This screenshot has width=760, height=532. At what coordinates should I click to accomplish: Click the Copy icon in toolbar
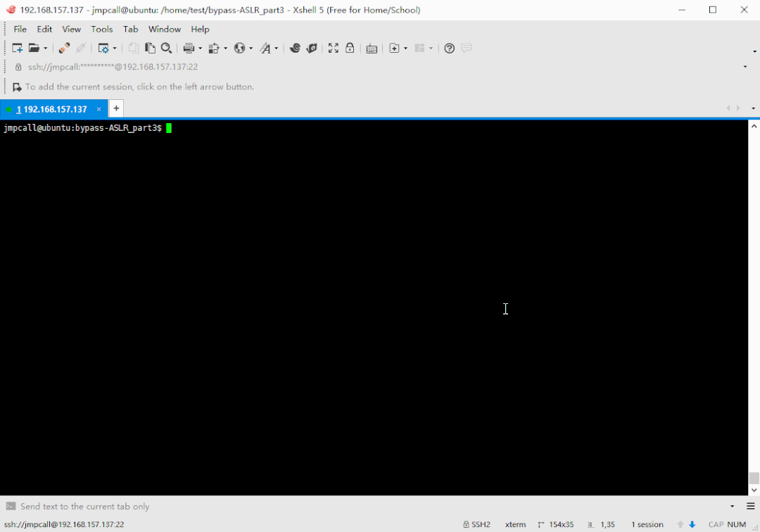click(x=133, y=48)
